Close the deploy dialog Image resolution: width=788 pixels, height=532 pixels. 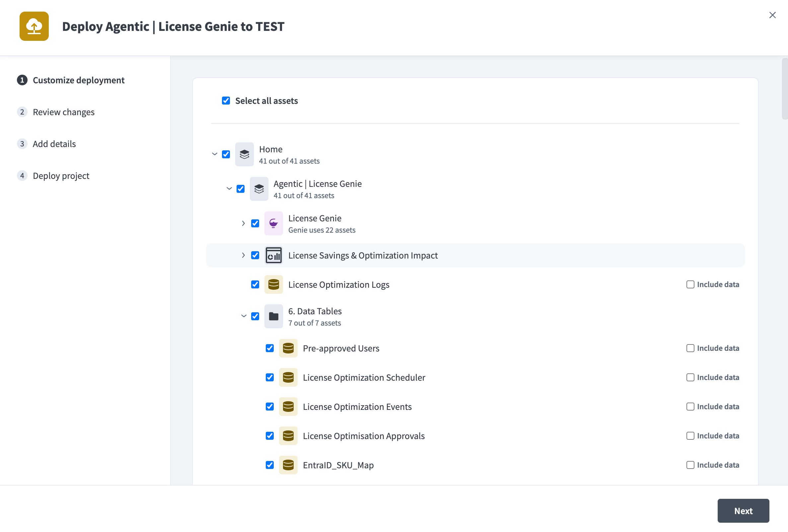point(772,15)
